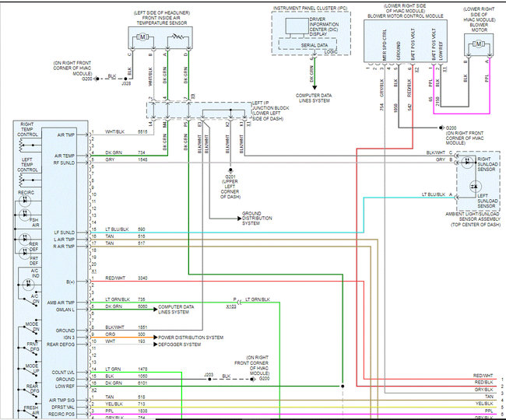Click the "LF SUNLD" pin label
The width and height of the screenshot is (506, 420).
point(64,233)
